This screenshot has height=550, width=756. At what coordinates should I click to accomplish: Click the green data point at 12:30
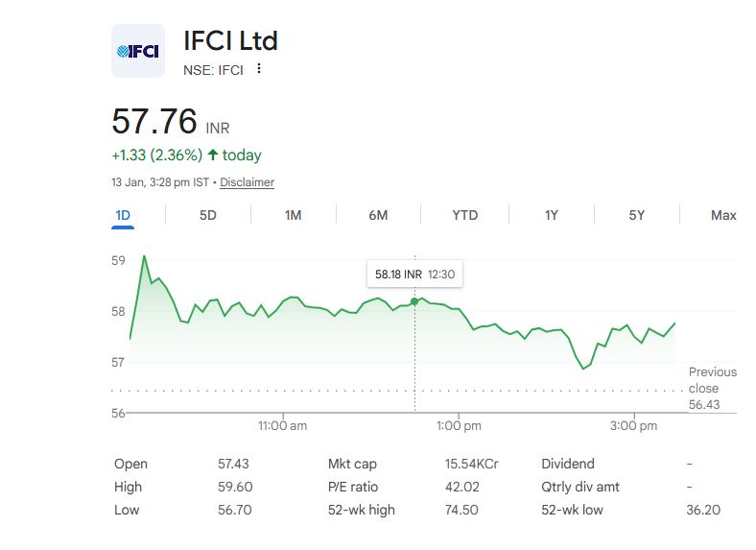414,301
